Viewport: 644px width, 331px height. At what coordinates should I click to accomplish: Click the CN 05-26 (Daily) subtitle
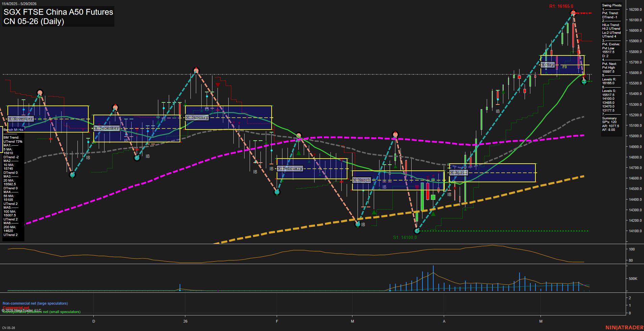click(34, 21)
